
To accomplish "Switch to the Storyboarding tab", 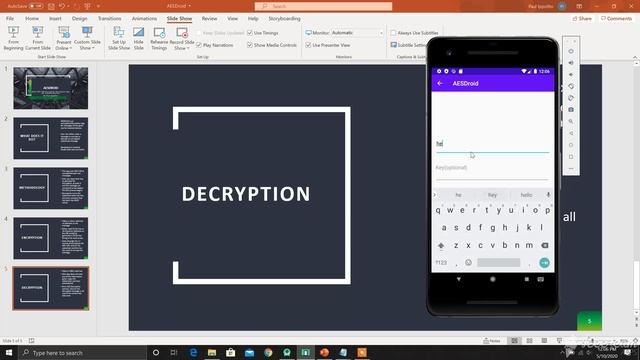I will click(284, 18).
